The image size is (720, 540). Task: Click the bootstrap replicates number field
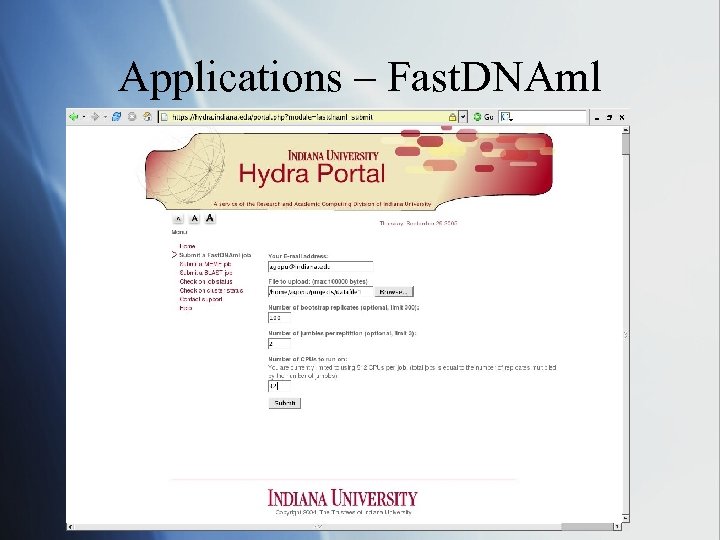point(279,318)
